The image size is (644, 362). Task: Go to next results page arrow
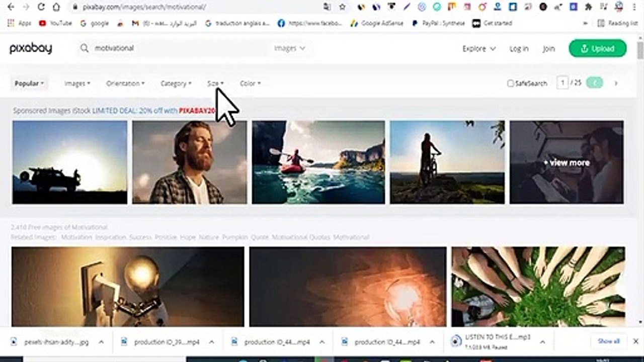point(616,83)
